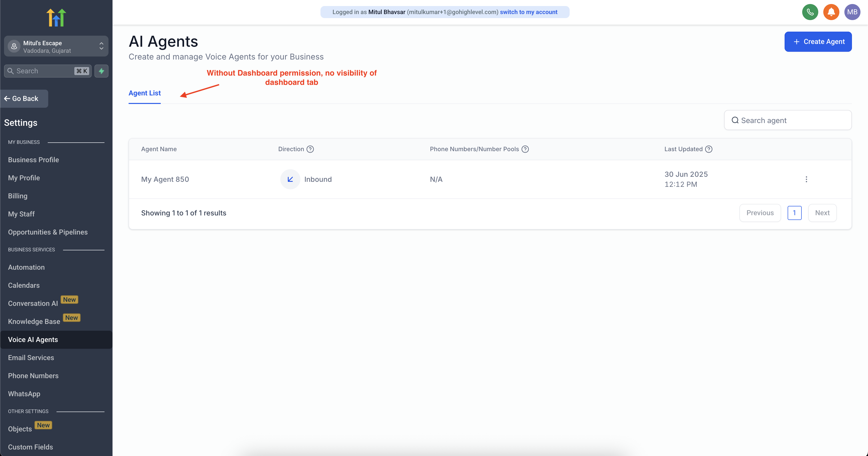Select the Agent List tab

[x=145, y=93]
